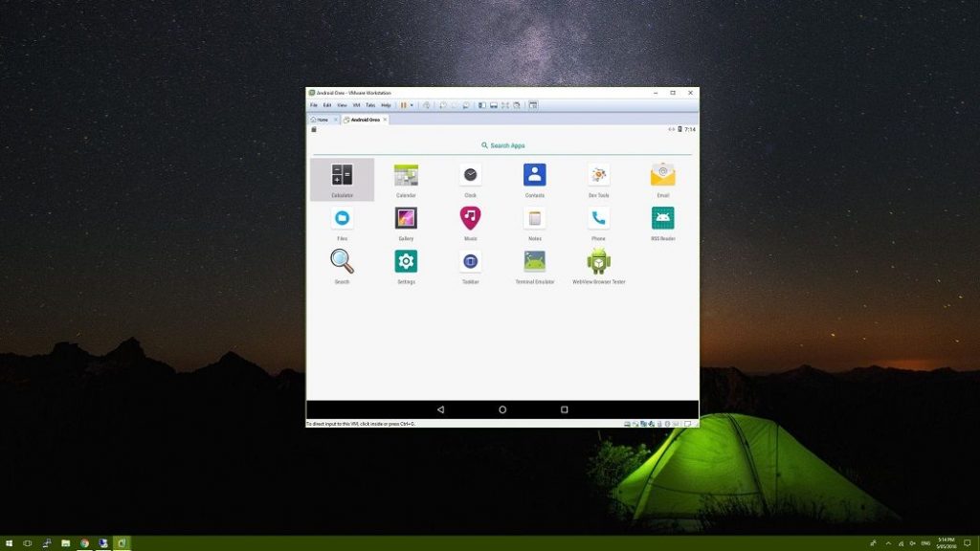
Task: Open the Contacts app in Android
Action: (x=533, y=173)
